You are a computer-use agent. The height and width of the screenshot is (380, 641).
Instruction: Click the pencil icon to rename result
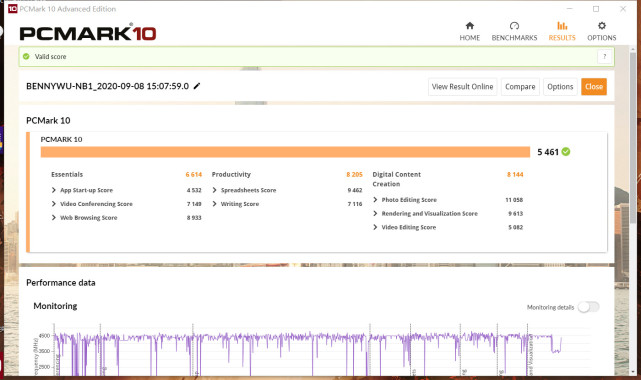pyautogui.click(x=197, y=86)
